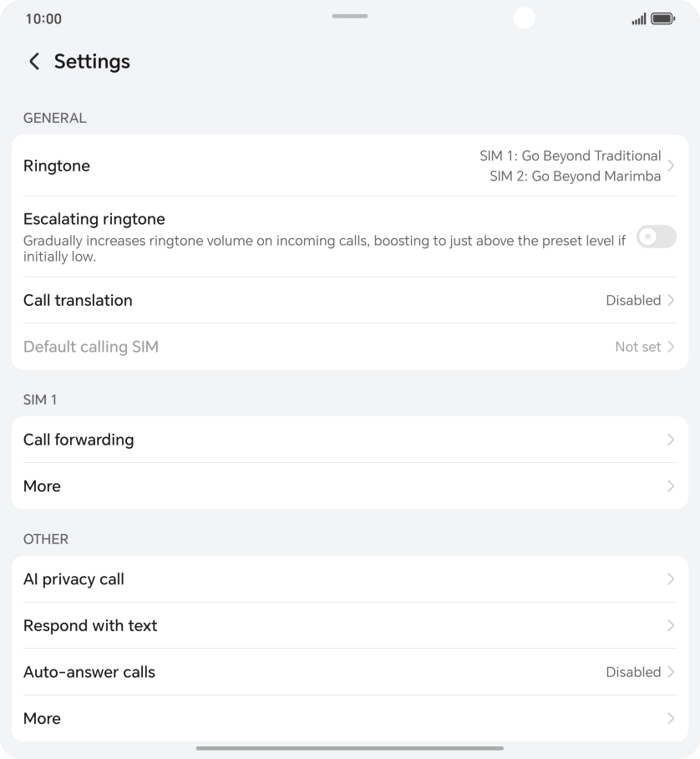Tap the top drag handle pill
This screenshot has width=700, height=759.
(350, 16)
